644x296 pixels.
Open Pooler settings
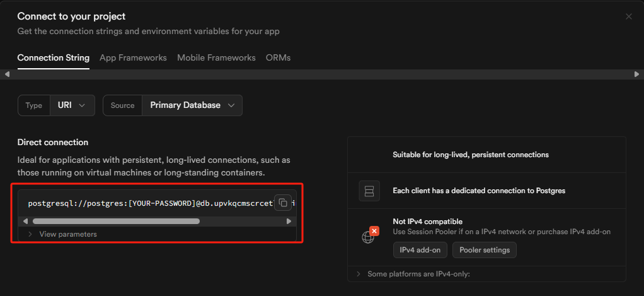click(485, 250)
